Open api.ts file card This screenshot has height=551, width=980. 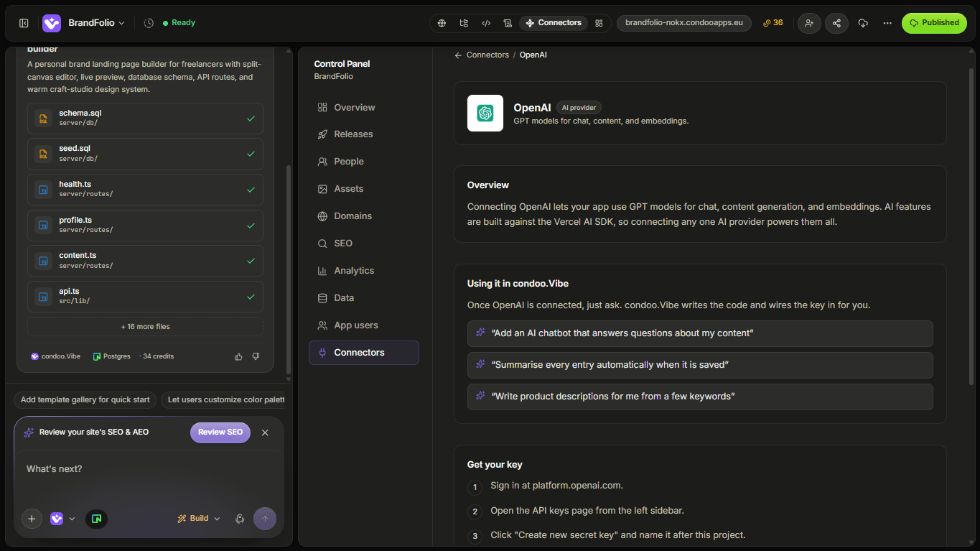pos(145,297)
